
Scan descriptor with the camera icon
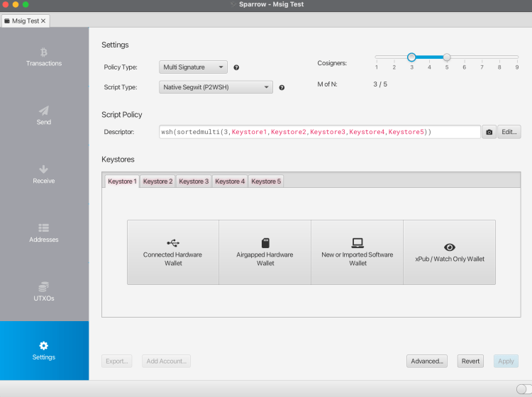(x=489, y=132)
